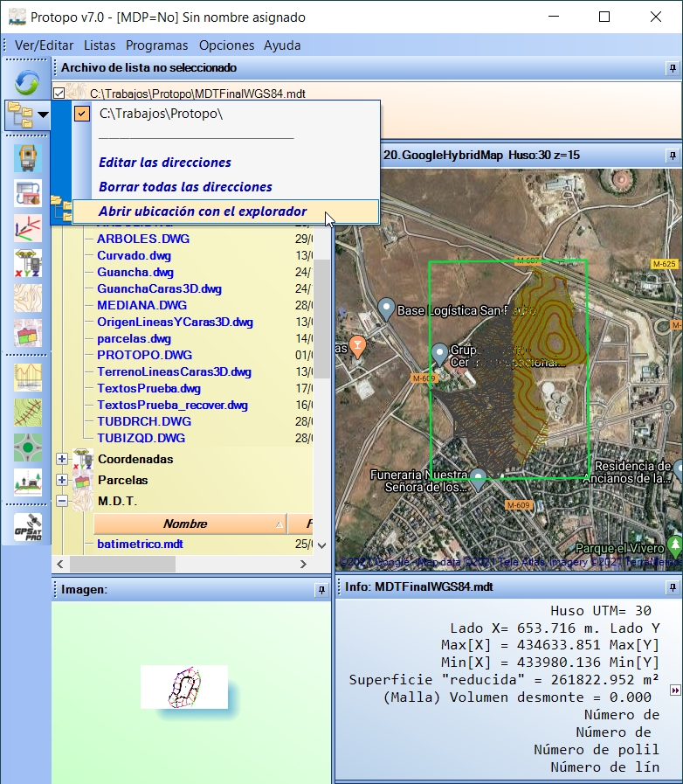Open the parcelas.dwg file
The image size is (683, 784).
point(134,338)
